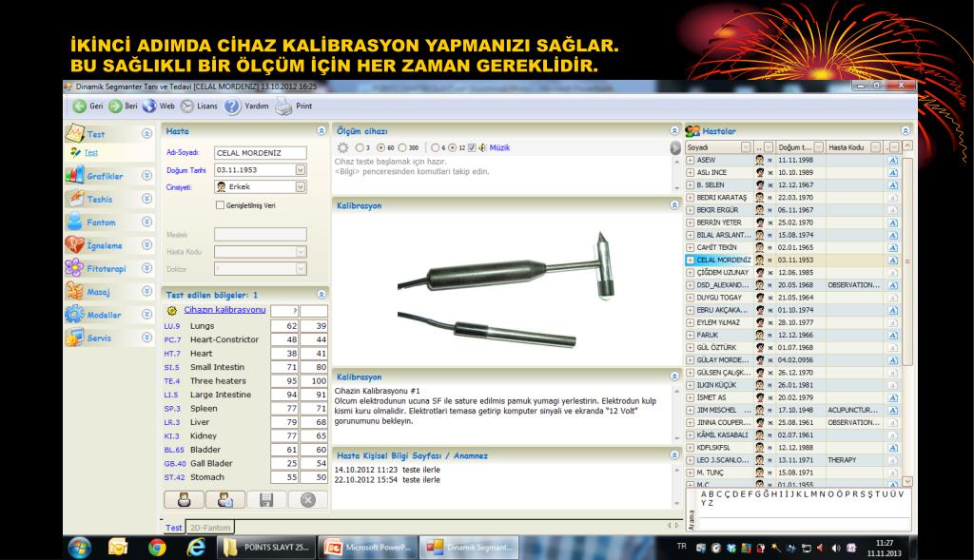The image size is (974, 560).
Task: Toggle the Müzik checkbox
Action: [x=472, y=147]
